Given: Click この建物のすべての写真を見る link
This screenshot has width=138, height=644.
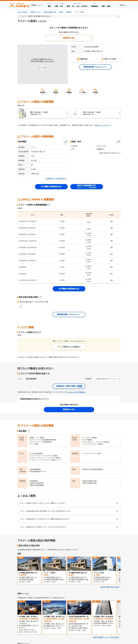Looking at the screenshot, I should pyautogui.click(x=55, y=178).
